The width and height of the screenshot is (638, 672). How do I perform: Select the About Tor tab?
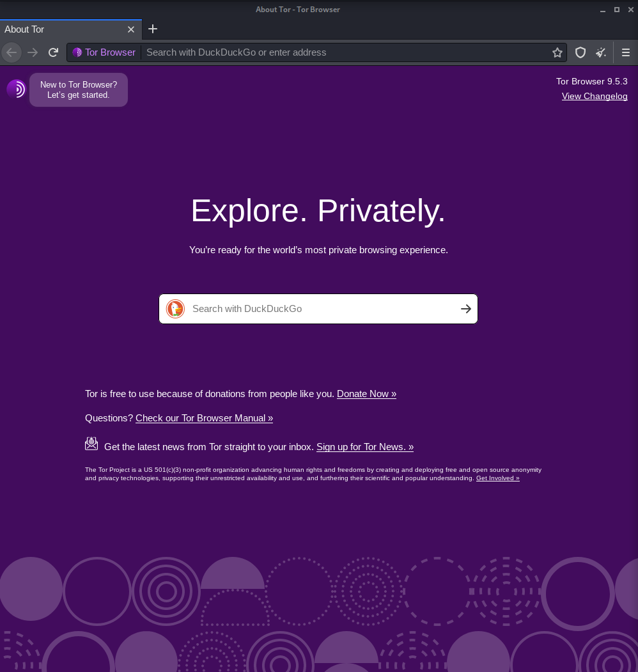(71, 29)
